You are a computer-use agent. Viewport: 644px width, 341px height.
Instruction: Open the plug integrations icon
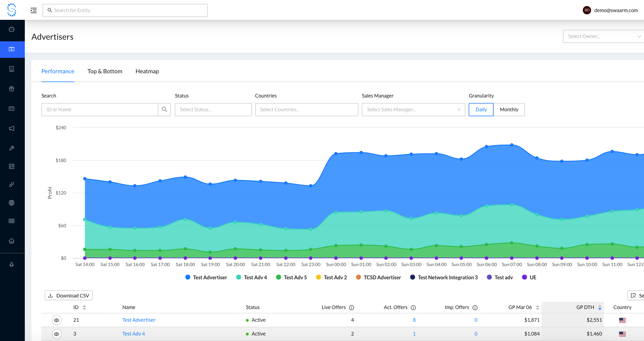tap(12, 184)
